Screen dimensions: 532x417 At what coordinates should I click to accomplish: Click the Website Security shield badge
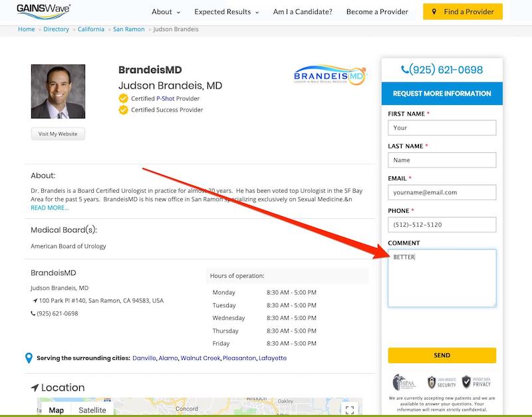(x=442, y=382)
